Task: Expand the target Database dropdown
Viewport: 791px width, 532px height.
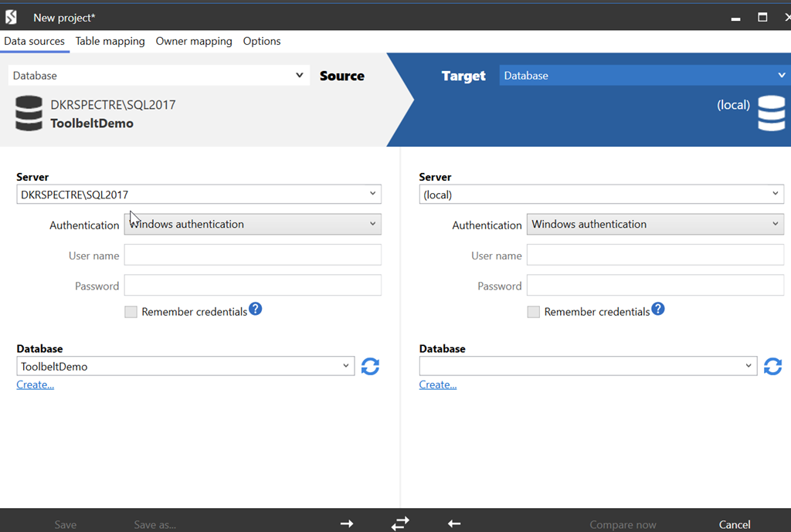Action: (749, 366)
